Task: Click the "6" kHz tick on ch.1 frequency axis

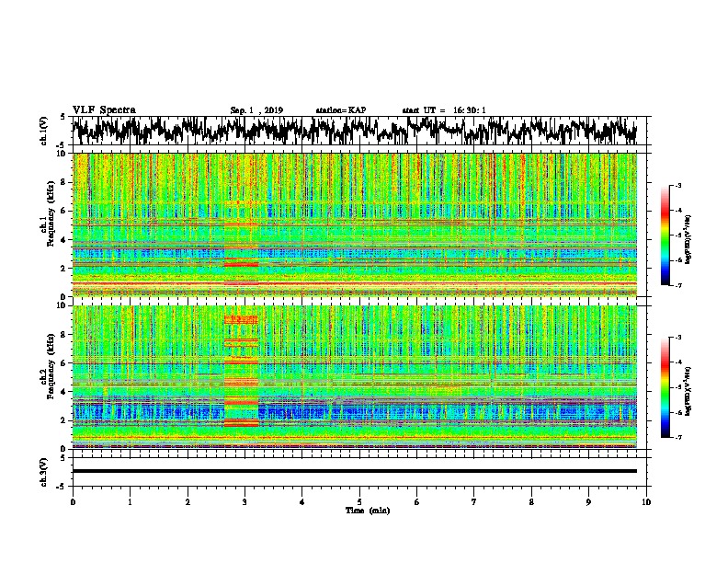Action: (x=64, y=212)
